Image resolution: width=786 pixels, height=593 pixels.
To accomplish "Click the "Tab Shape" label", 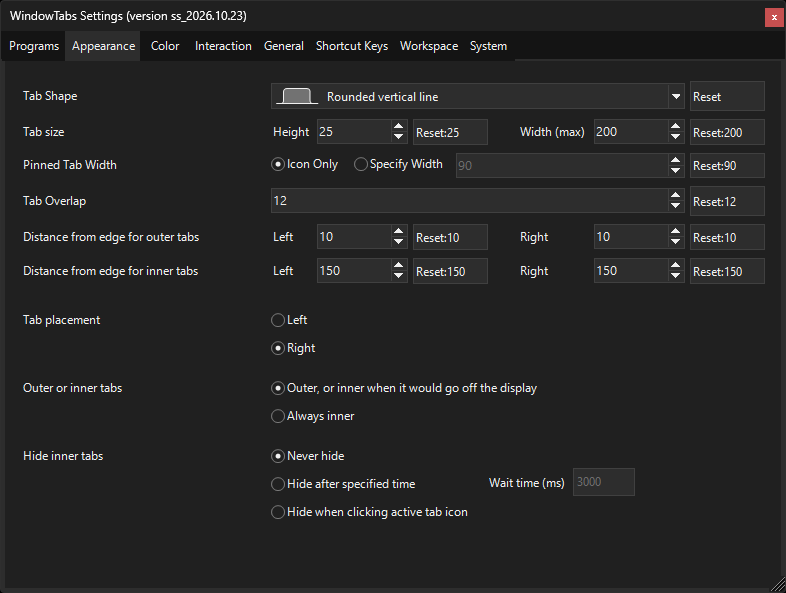I will click(x=50, y=96).
